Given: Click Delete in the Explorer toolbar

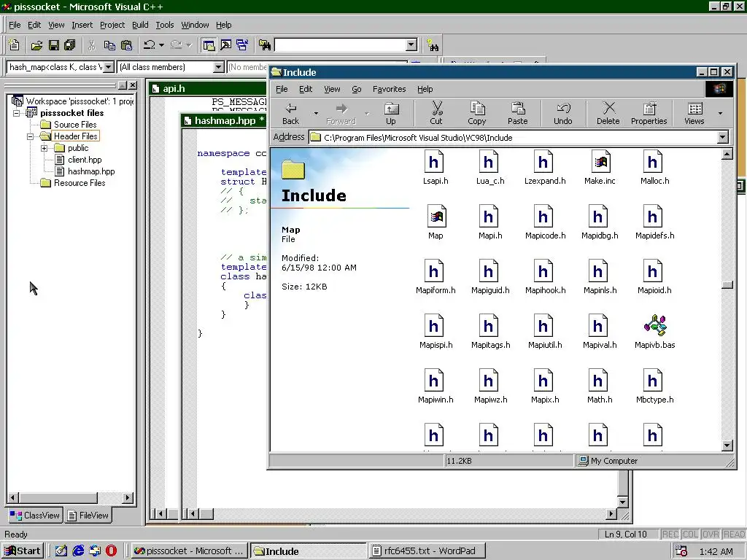Looking at the screenshot, I should pos(608,113).
